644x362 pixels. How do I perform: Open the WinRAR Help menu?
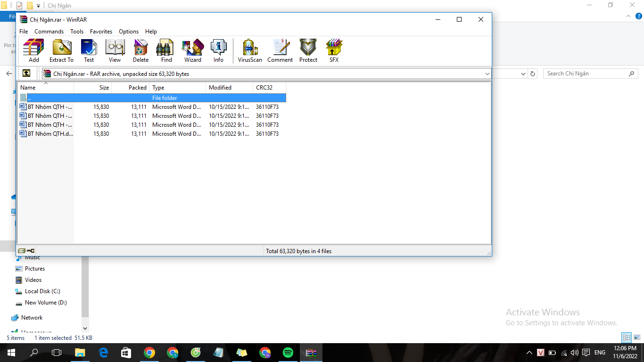(x=151, y=32)
